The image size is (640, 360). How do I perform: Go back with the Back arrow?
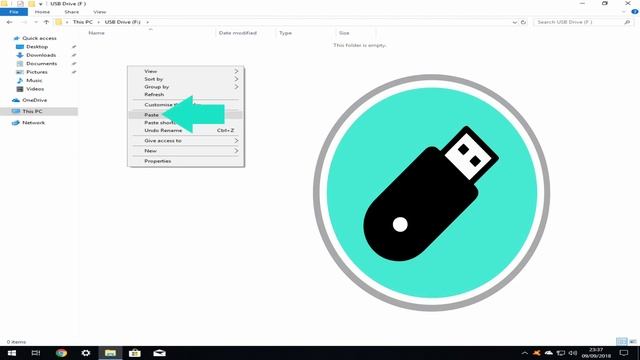click(9, 22)
